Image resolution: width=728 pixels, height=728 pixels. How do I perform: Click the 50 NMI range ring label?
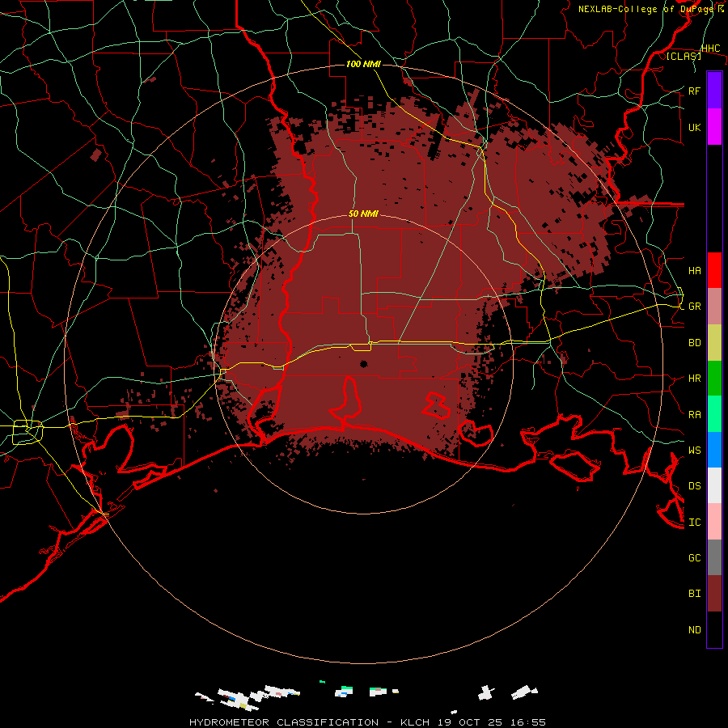363,214
